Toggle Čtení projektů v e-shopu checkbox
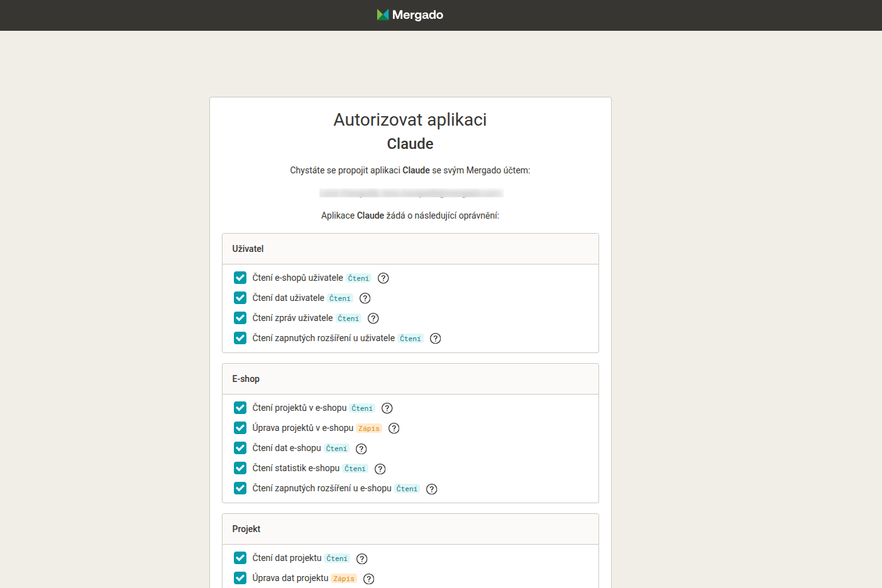 (240, 408)
